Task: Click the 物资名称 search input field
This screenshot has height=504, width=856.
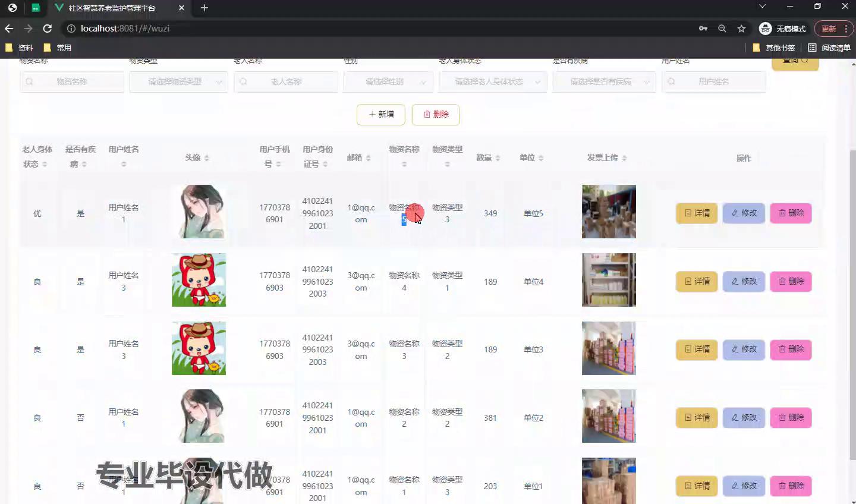Action: 73,82
